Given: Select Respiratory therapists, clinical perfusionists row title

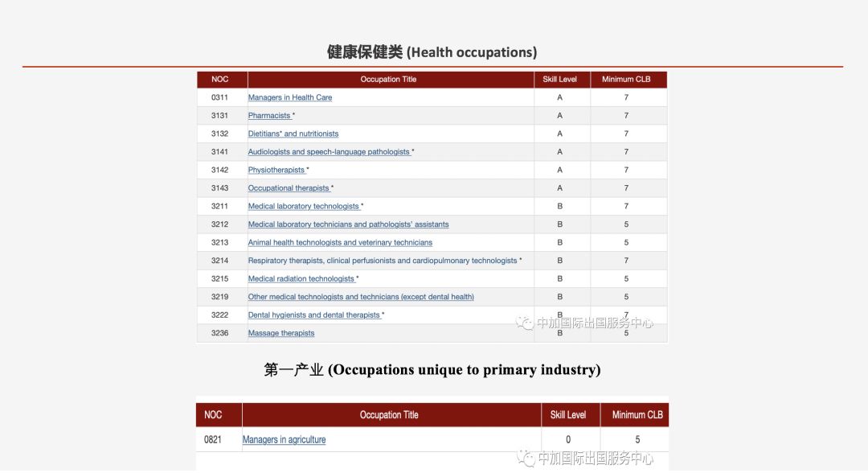Looking at the screenshot, I should point(383,261).
